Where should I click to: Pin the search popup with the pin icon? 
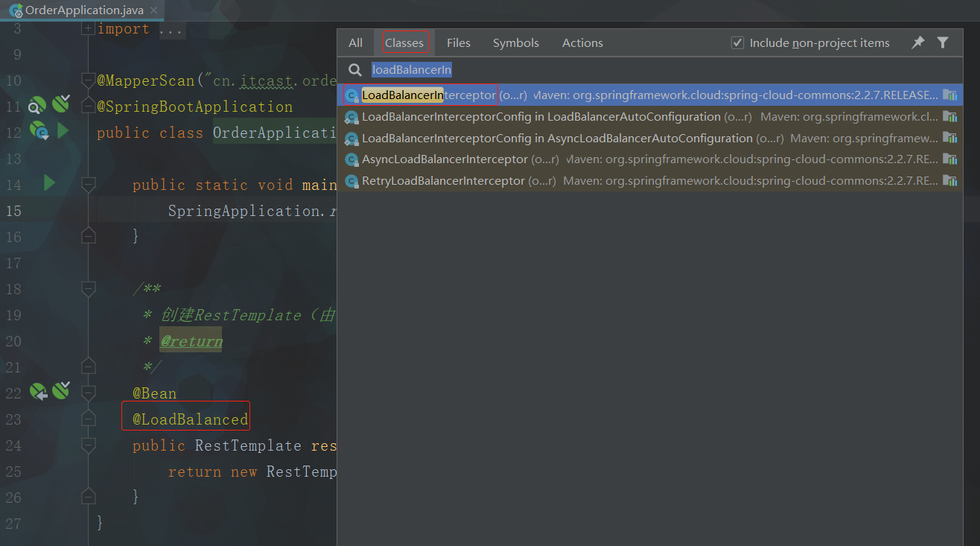918,43
